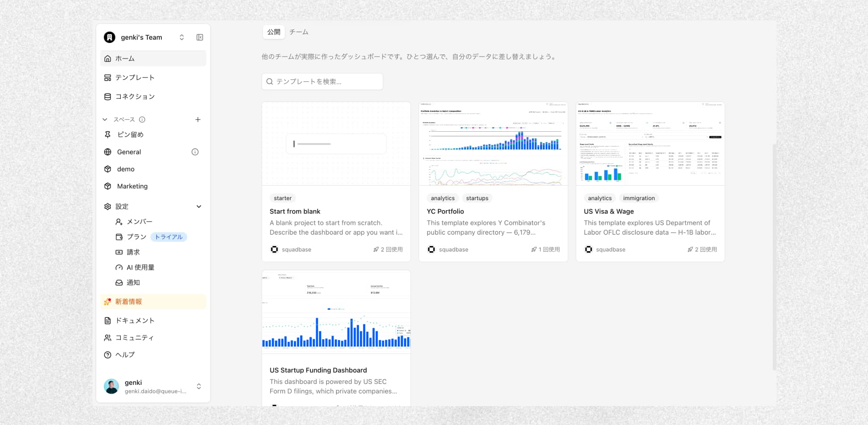Open the Marketing space
Image resolution: width=868 pixels, height=425 pixels.
(153, 186)
